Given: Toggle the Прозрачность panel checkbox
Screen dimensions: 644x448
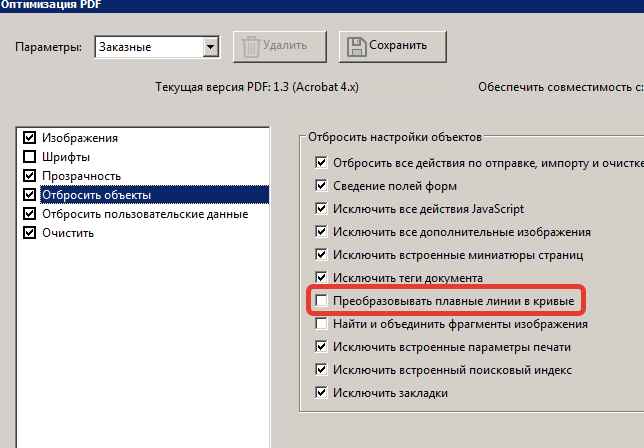Looking at the screenshot, I should click(x=29, y=176).
